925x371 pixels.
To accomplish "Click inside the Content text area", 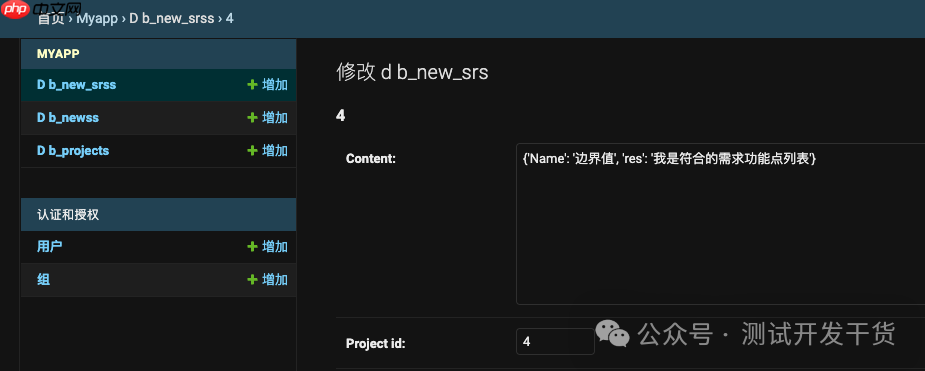I will click(x=720, y=224).
